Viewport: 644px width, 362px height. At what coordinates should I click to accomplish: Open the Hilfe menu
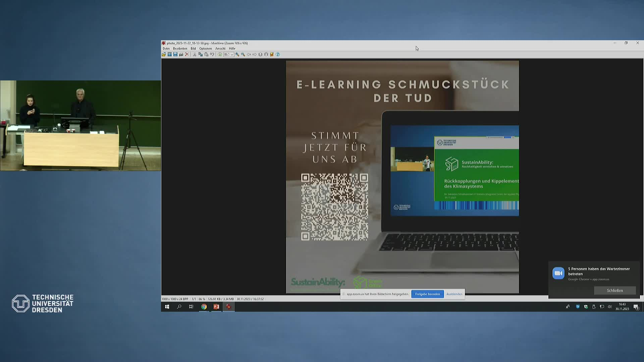point(232,49)
